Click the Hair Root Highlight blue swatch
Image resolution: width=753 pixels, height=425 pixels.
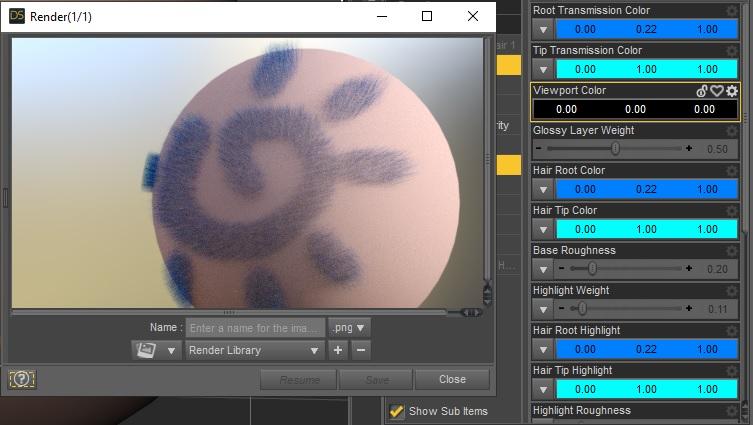646,349
